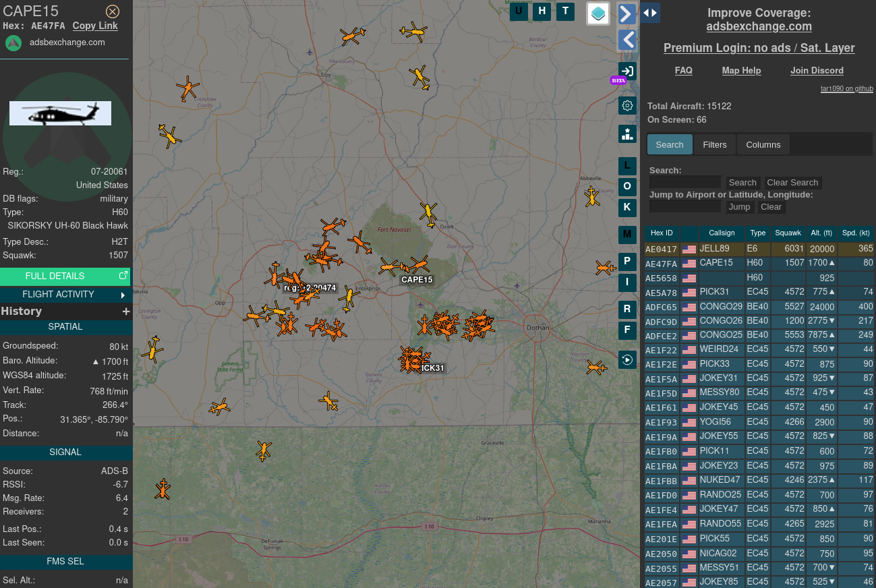Image resolution: width=876 pixels, height=588 pixels.
Task: Open the map layers selector
Action: pyautogui.click(x=598, y=13)
